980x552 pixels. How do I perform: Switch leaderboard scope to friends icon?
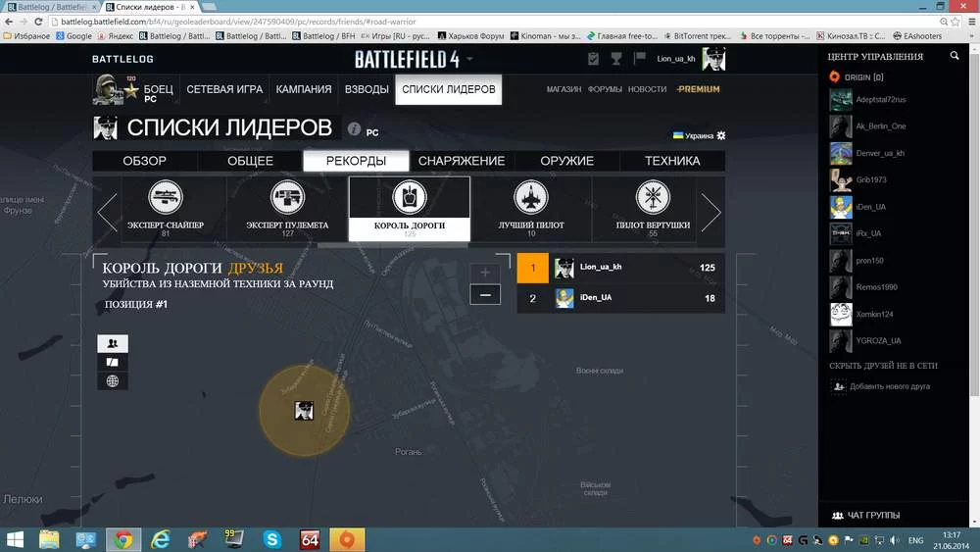tap(113, 343)
